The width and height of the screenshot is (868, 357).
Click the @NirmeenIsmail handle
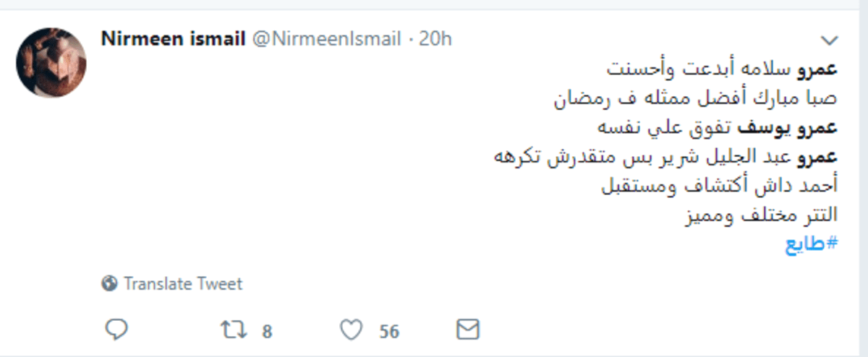point(325,39)
